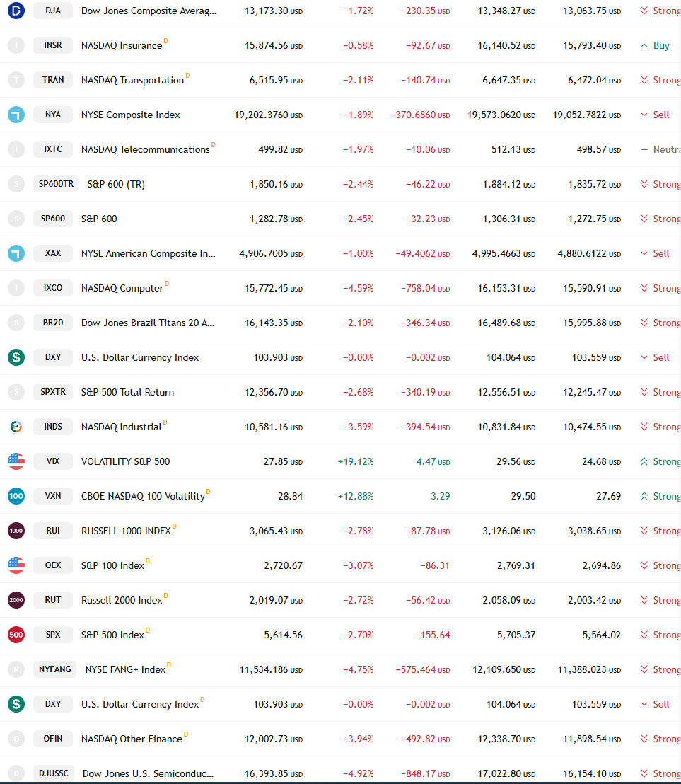Viewport: 681px width, 784px height.
Task: Click the grey placeholder icon beside SP600TR
Action: (x=16, y=184)
